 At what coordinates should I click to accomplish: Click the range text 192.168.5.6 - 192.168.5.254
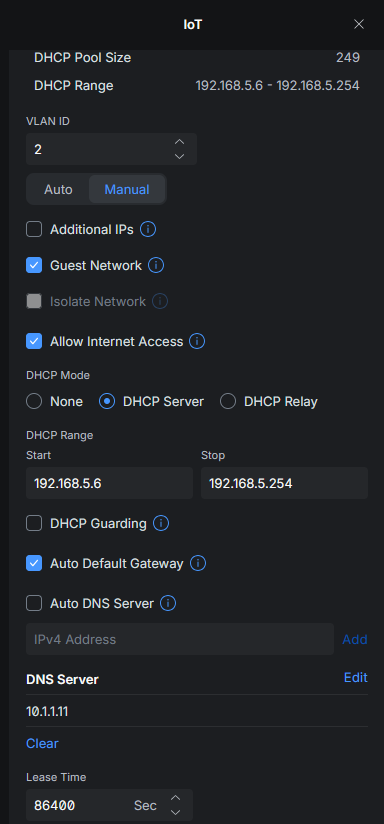coord(277,85)
